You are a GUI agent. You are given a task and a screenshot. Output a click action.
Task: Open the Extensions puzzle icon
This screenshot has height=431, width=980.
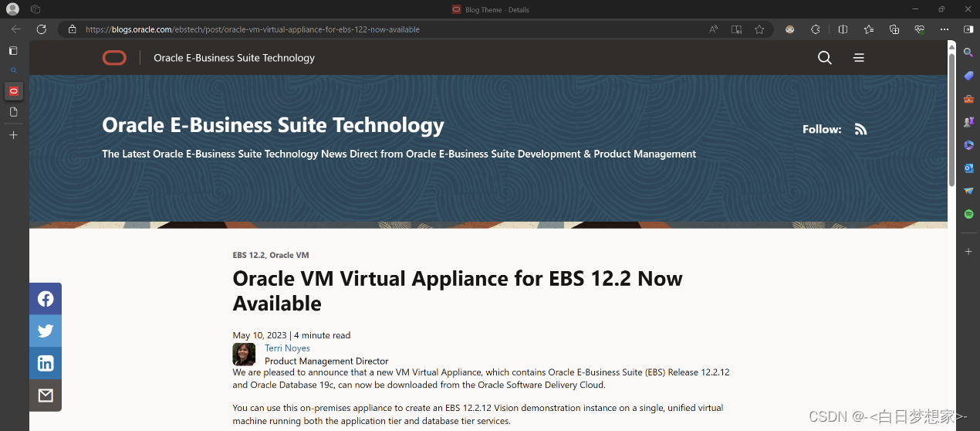[816, 29]
